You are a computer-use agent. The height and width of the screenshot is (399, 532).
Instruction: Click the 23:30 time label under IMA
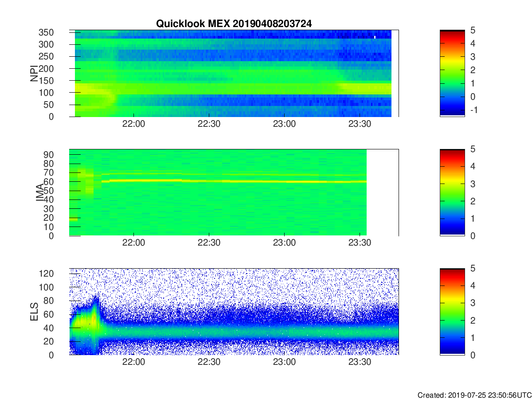tap(360, 243)
